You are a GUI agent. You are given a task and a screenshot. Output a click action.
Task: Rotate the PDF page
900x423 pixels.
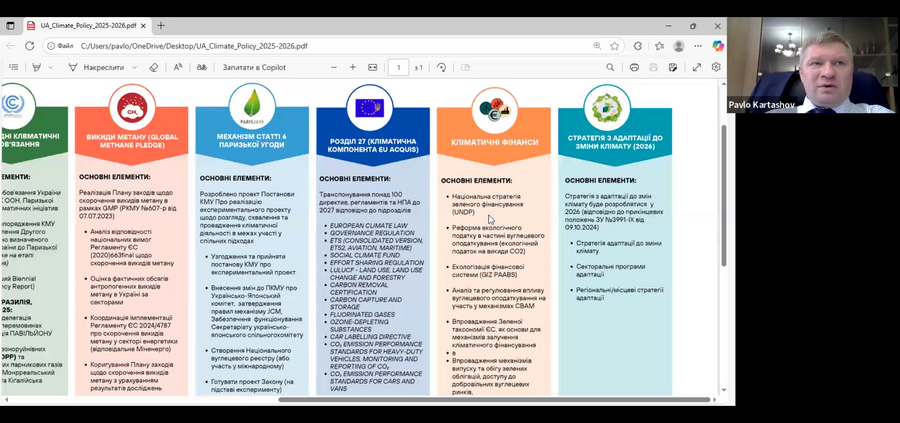click(x=441, y=67)
